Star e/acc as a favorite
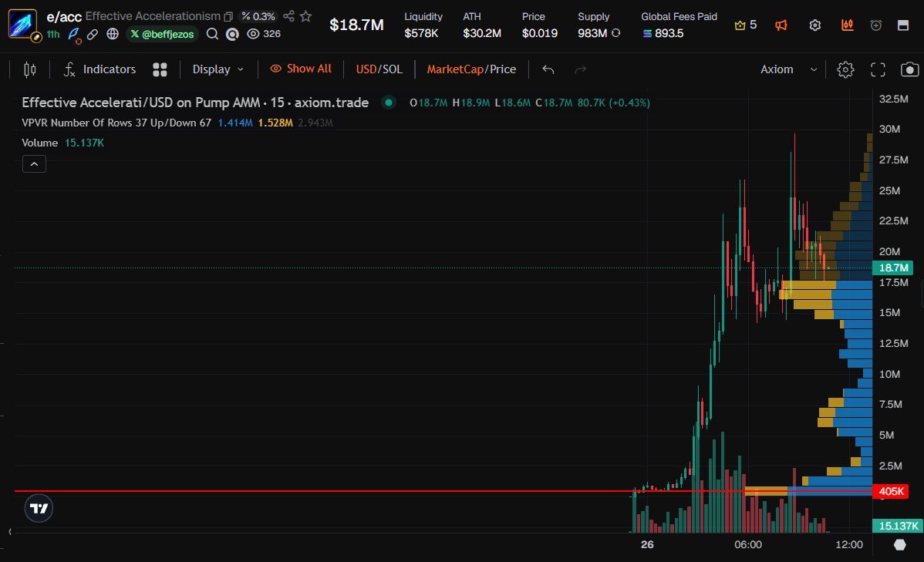Screen dimensions: 924x562 coord(305,16)
